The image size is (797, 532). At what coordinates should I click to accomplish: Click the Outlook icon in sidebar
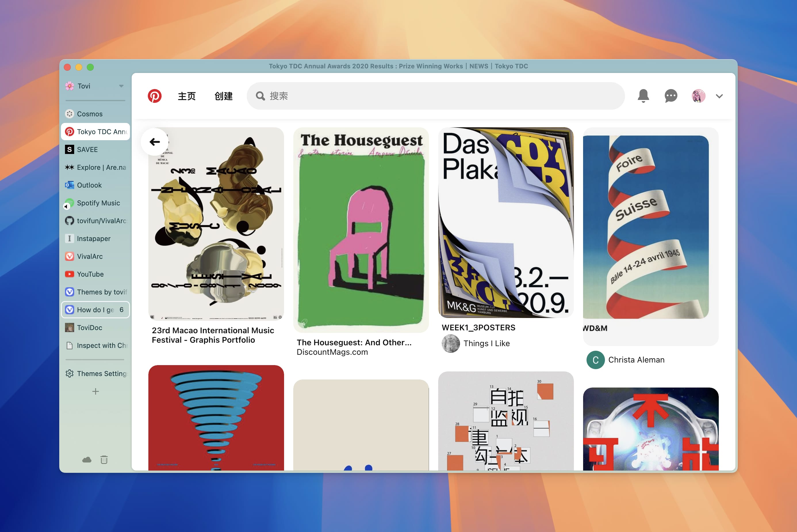tap(70, 185)
